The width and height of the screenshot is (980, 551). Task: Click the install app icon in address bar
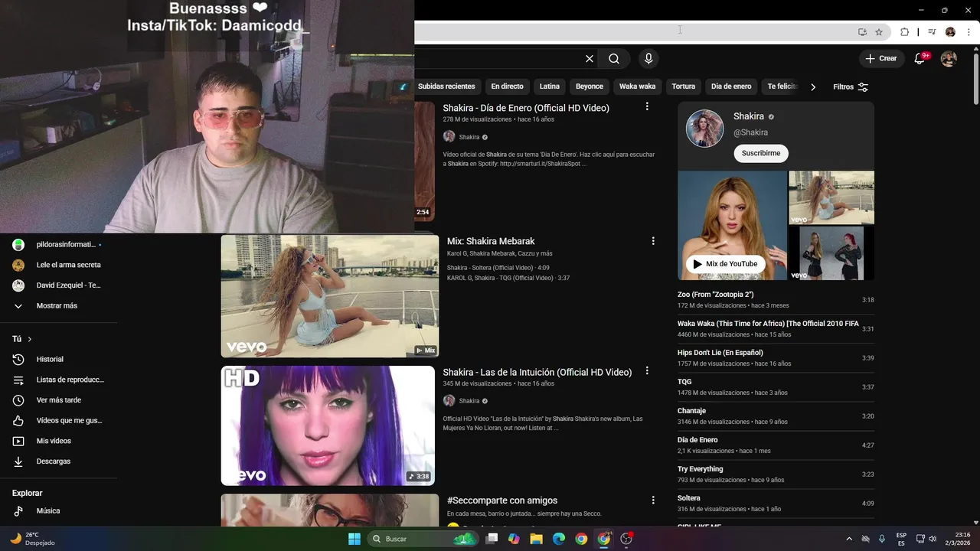[x=862, y=32]
